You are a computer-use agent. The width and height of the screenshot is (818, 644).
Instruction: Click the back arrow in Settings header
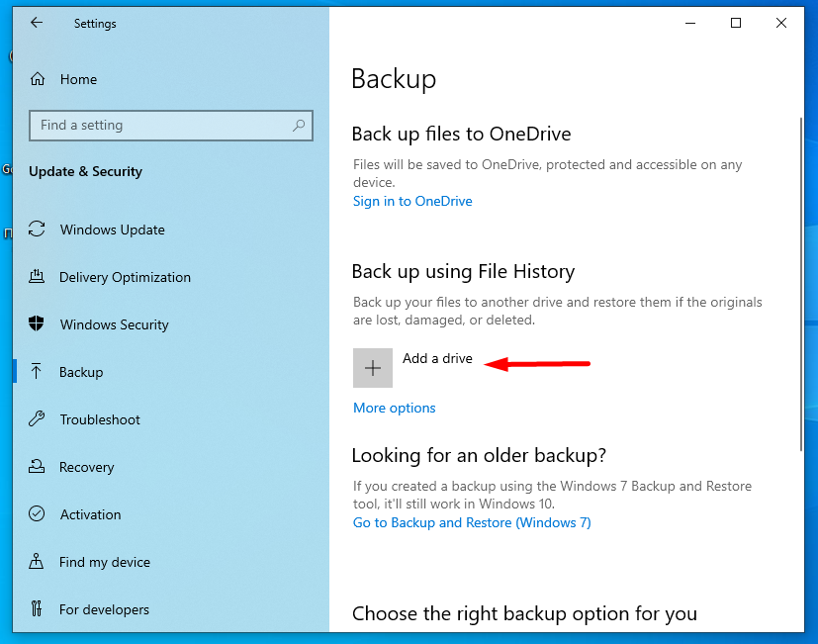pyautogui.click(x=37, y=23)
